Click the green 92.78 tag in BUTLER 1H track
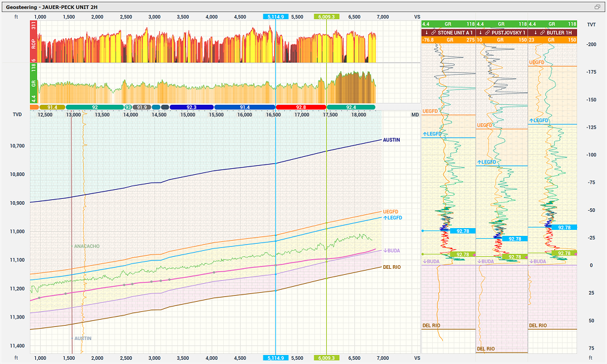The width and height of the screenshot is (607, 364). (x=564, y=253)
